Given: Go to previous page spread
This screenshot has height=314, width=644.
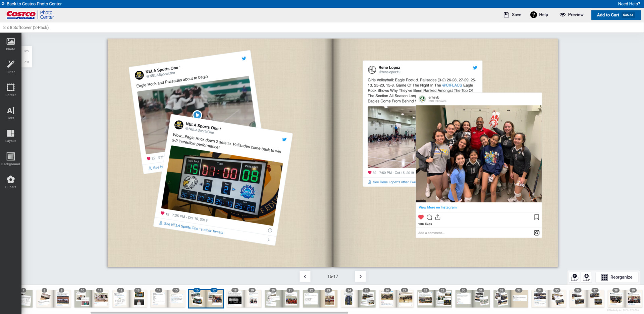Looking at the screenshot, I should pos(305,276).
